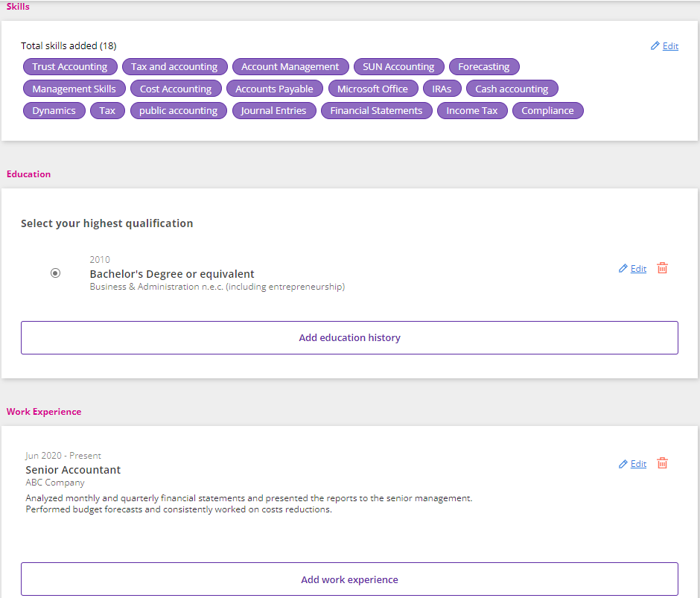Edit the Bachelor's Degree education entry
Image resolution: width=700 pixels, height=598 pixels.
pos(638,268)
